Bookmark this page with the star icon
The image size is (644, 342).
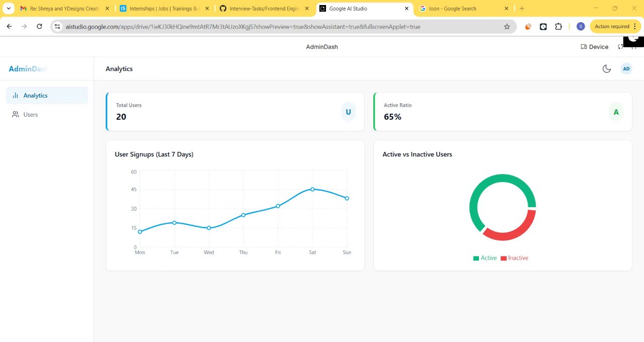tap(507, 27)
